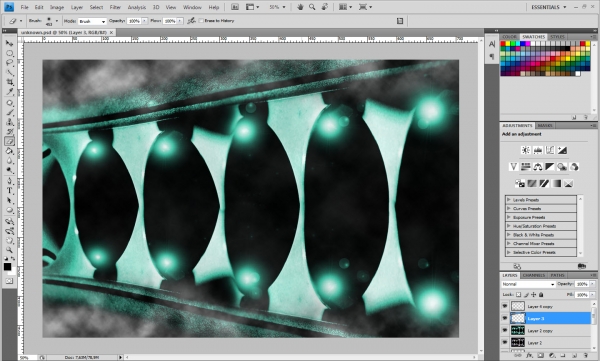Select the Elliptical Marquee tool

tap(9, 53)
